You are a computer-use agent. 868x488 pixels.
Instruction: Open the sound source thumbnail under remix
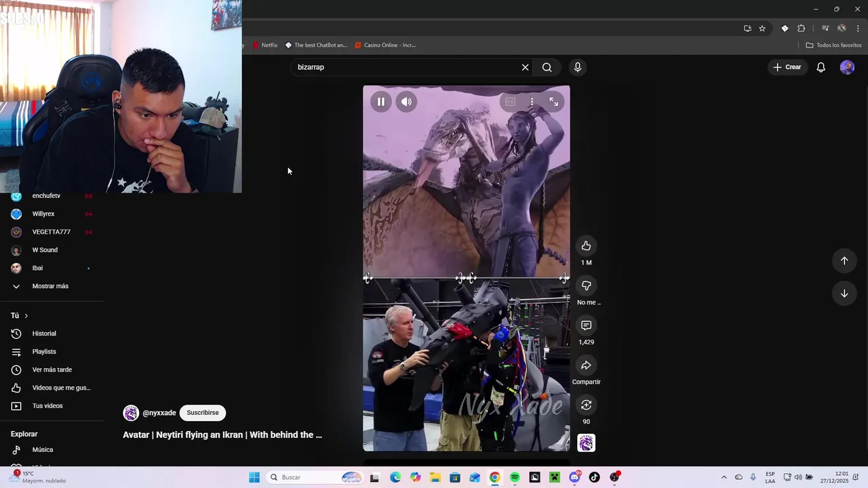tap(586, 443)
